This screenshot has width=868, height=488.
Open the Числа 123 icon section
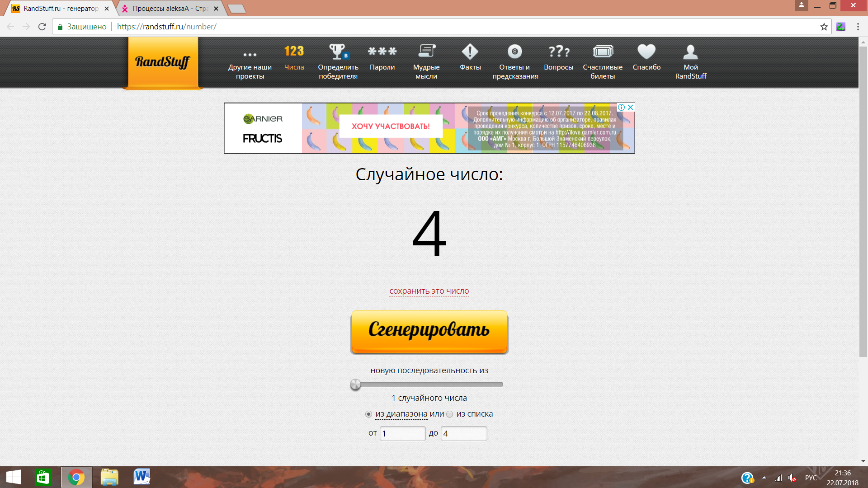click(x=294, y=52)
